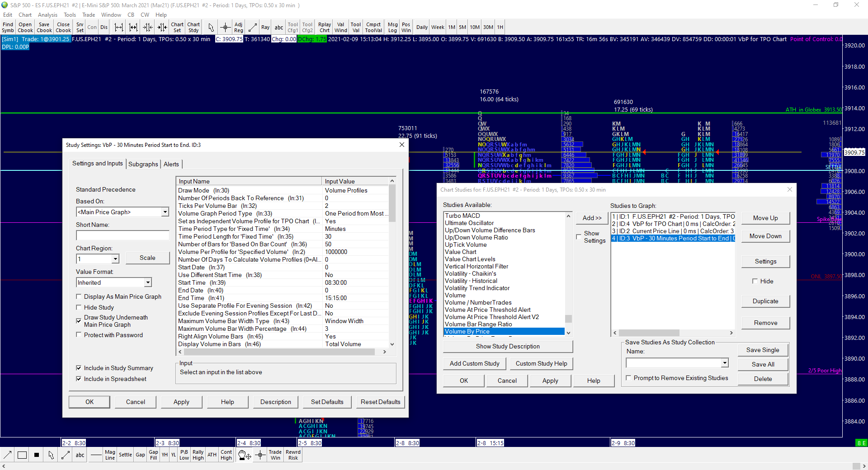Click the Short Name input field
868x470 pixels.
123,235
